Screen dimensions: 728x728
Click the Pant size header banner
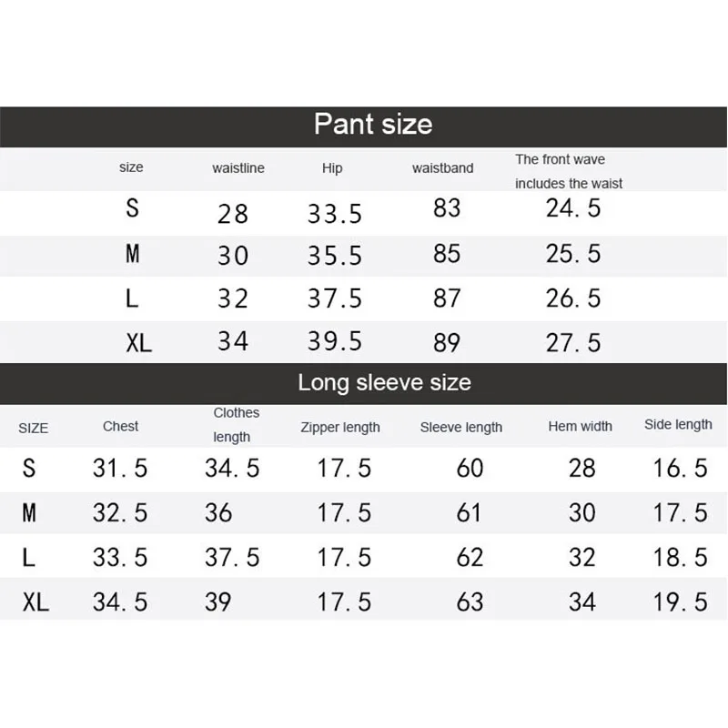tap(363, 126)
